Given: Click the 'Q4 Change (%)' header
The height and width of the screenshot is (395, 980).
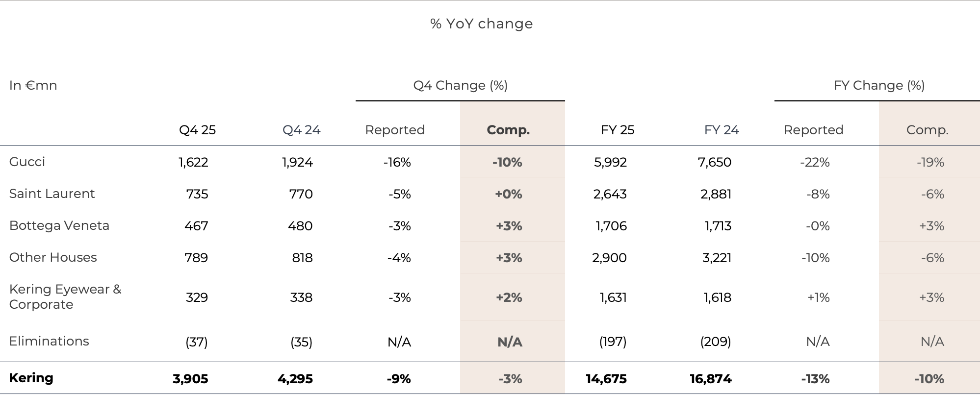Looking at the screenshot, I should (x=460, y=85).
